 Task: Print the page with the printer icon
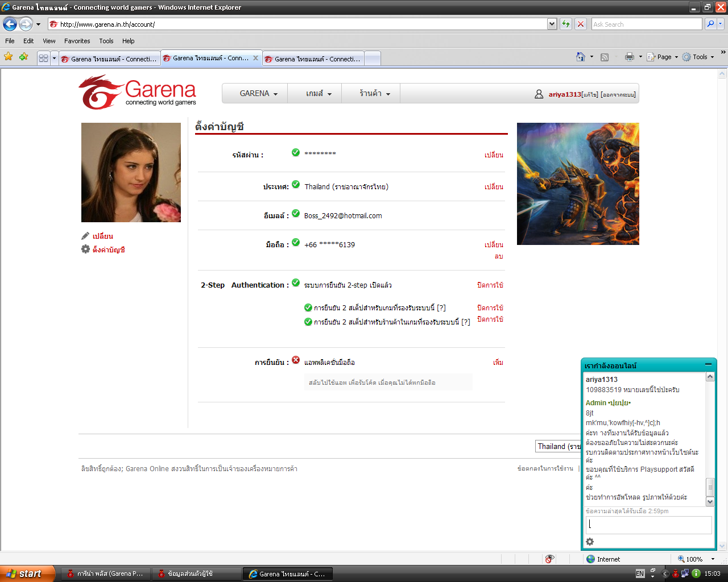[629, 57]
